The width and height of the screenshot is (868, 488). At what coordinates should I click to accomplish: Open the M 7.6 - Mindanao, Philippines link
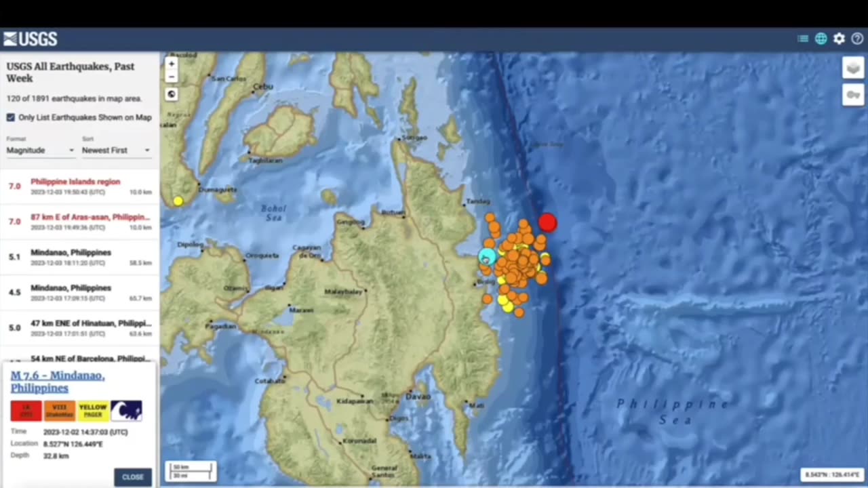[x=58, y=382]
